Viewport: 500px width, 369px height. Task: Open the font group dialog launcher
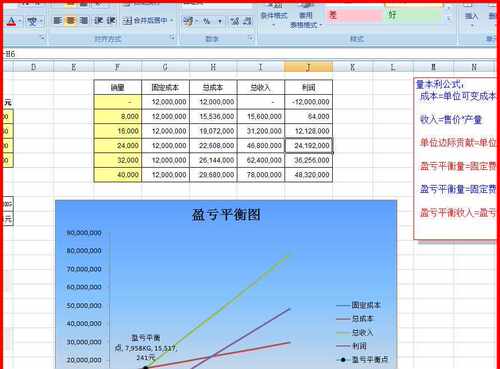[42, 37]
